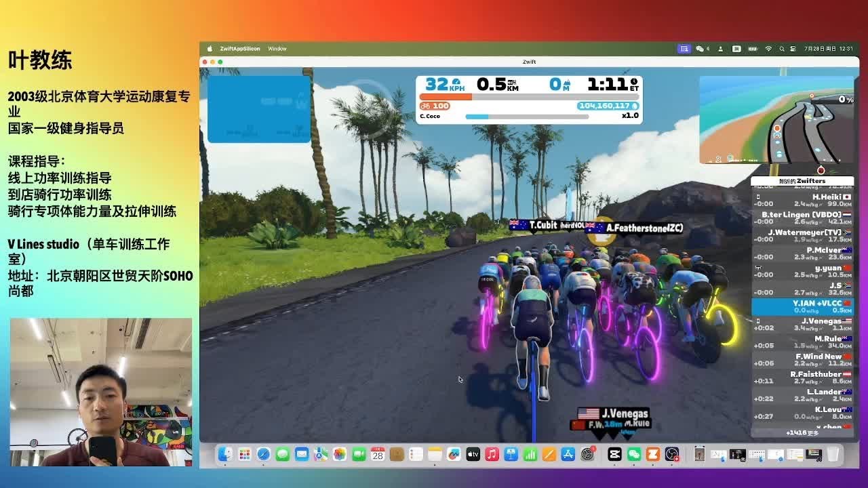Select rider J.Venegas in list
868x488 pixels.
pyautogui.click(x=802, y=324)
